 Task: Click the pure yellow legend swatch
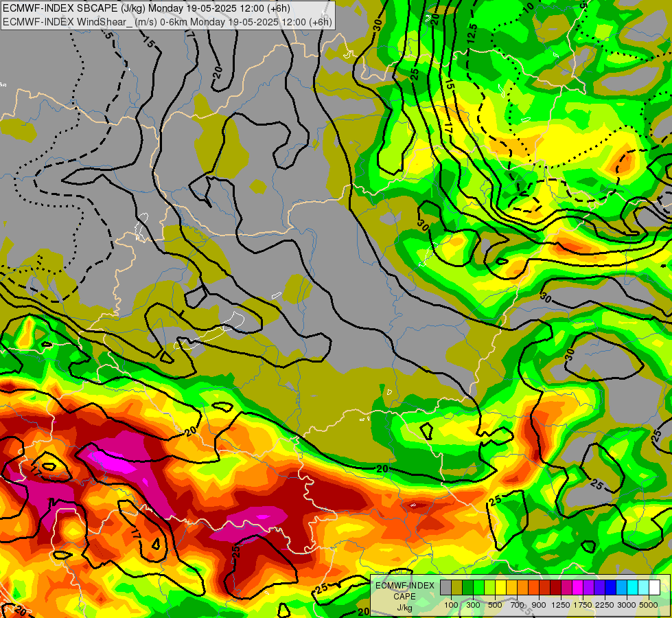(x=500, y=588)
